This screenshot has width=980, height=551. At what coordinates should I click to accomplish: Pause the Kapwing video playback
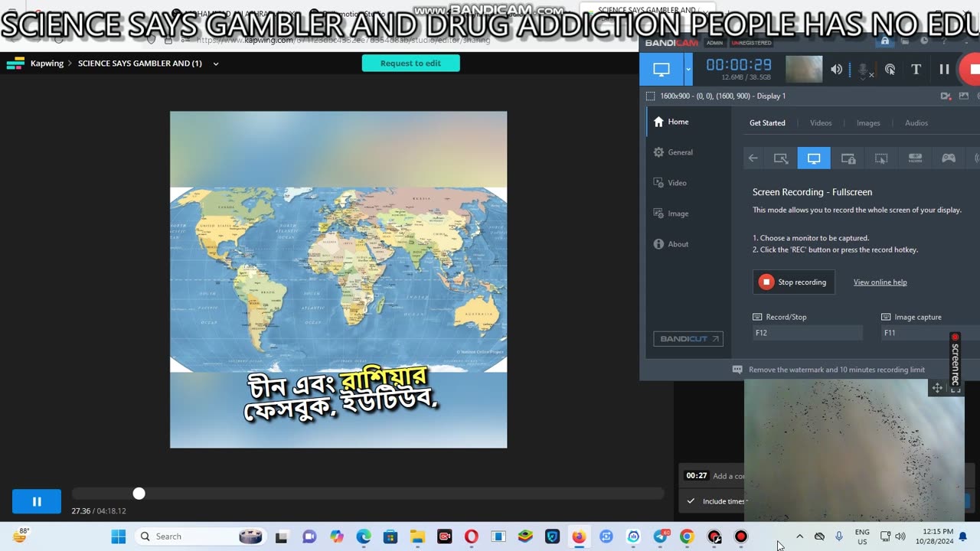pos(37,501)
